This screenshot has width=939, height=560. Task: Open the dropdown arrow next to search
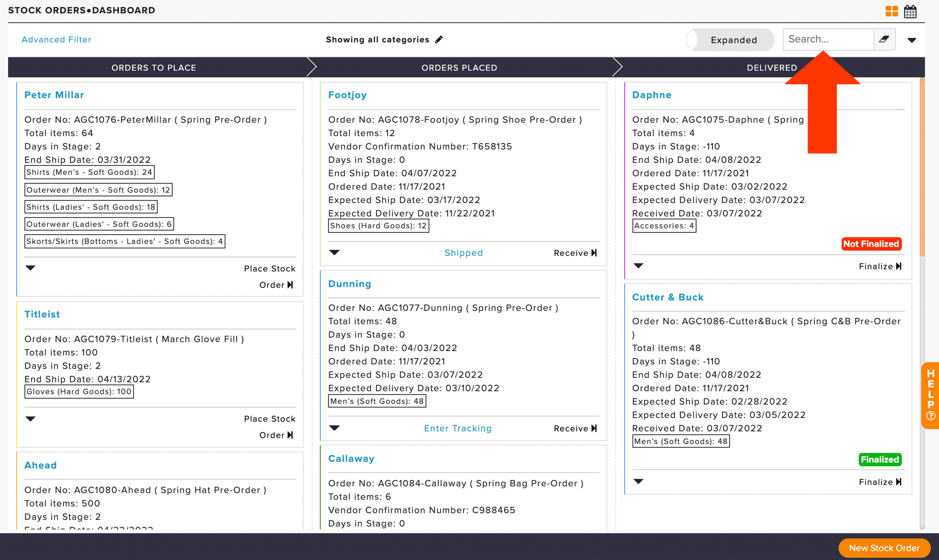[x=912, y=40]
